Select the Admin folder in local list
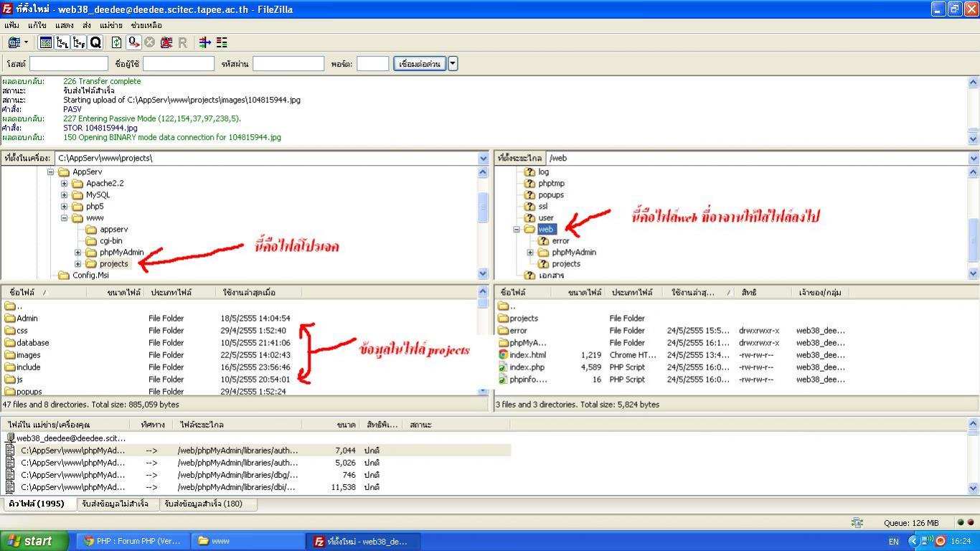This screenshot has width=980, height=551. tap(27, 319)
